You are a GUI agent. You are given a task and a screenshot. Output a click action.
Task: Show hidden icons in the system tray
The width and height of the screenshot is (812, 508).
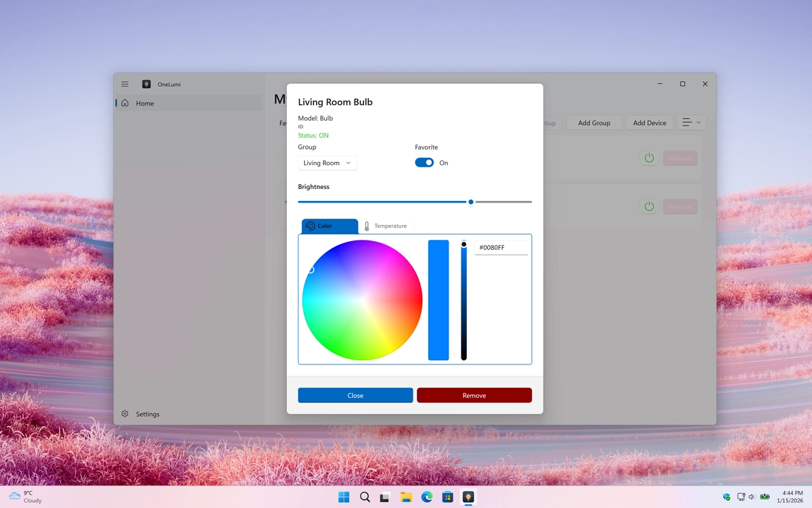pyautogui.click(x=725, y=496)
